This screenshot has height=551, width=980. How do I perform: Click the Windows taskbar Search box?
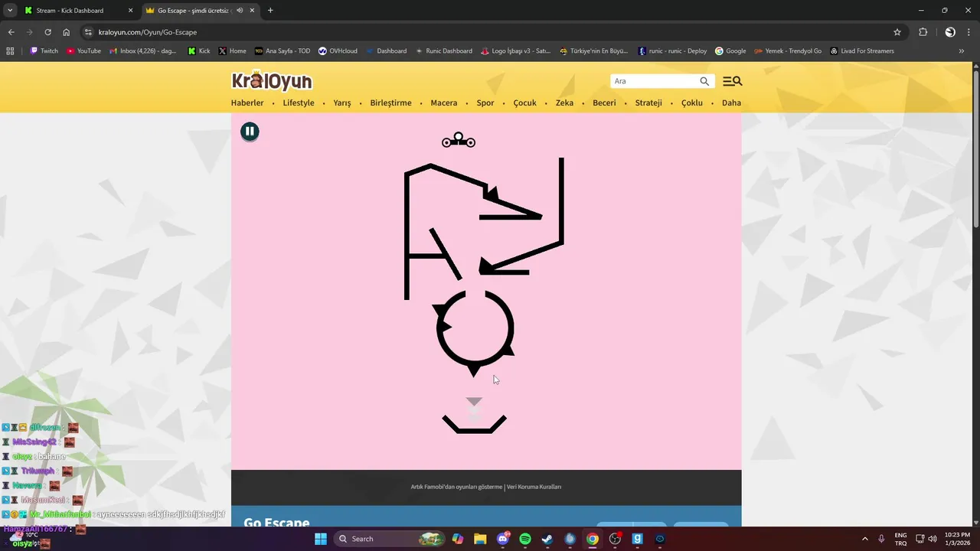pos(390,539)
